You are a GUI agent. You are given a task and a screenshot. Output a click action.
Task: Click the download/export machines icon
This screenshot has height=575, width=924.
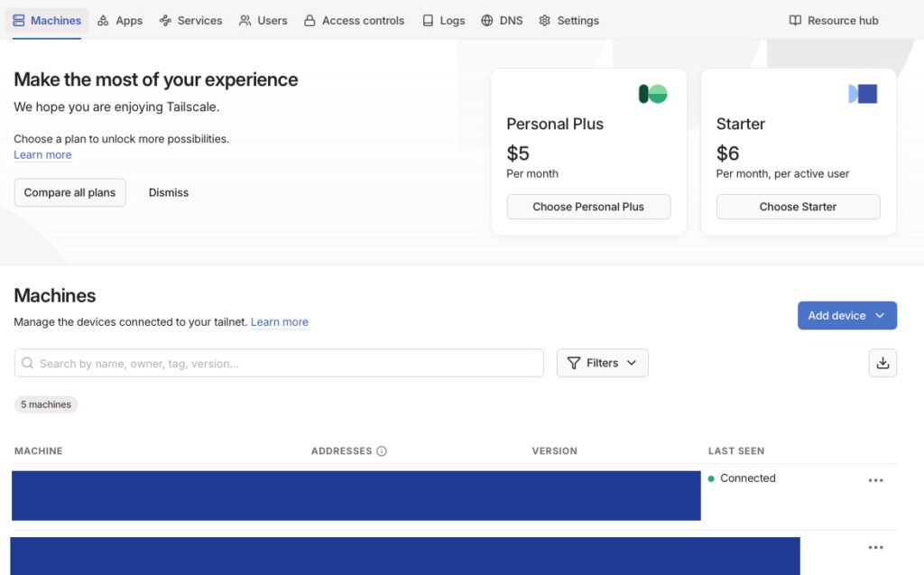(882, 363)
